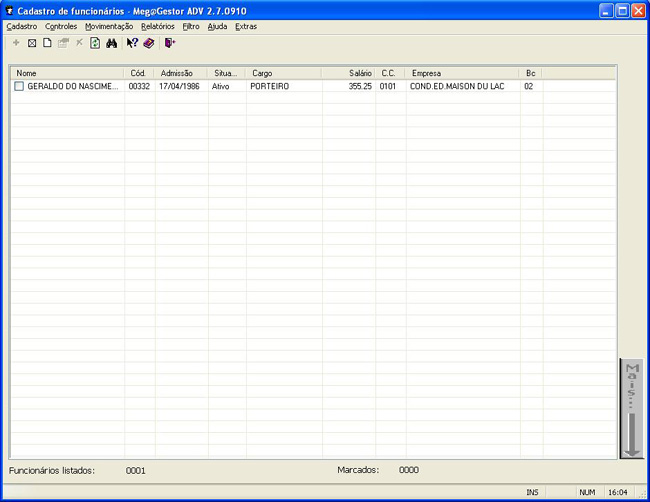The image size is (650, 502).
Task: Click the exit door icon
Action: (x=170, y=44)
